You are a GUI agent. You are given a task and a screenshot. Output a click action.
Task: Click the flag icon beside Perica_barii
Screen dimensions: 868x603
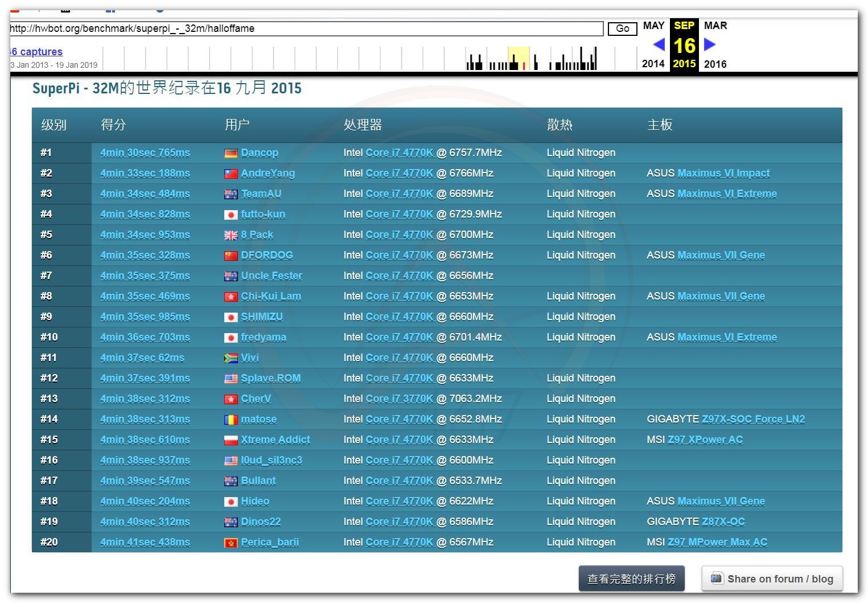231,543
